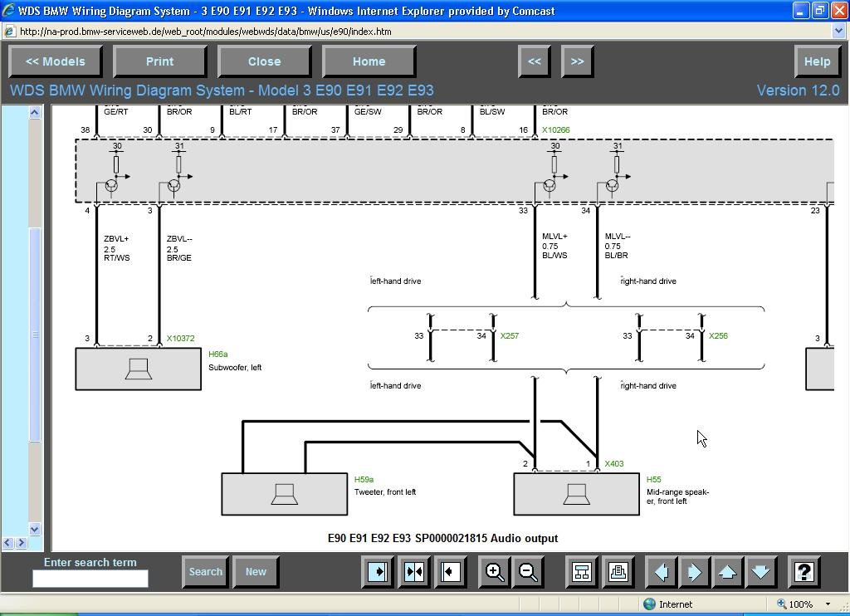Pan the diagram left with arrow icon
The width and height of the screenshot is (850, 616).
point(662,571)
